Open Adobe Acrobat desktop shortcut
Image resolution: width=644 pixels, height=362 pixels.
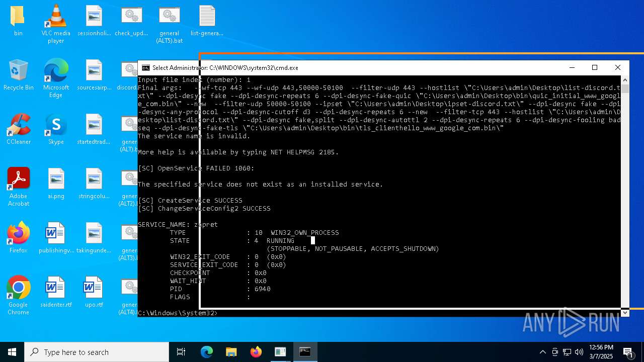pyautogui.click(x=18, y=187)
